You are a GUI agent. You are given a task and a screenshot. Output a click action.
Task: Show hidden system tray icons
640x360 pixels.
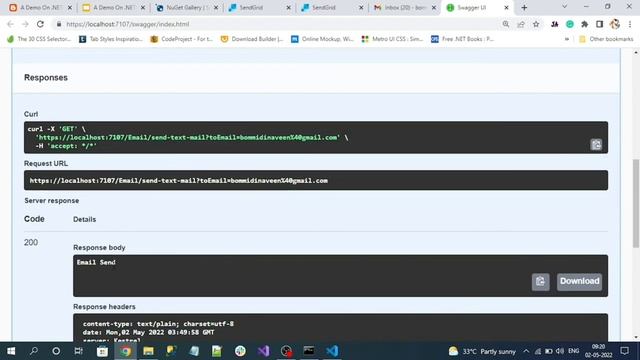526,351
